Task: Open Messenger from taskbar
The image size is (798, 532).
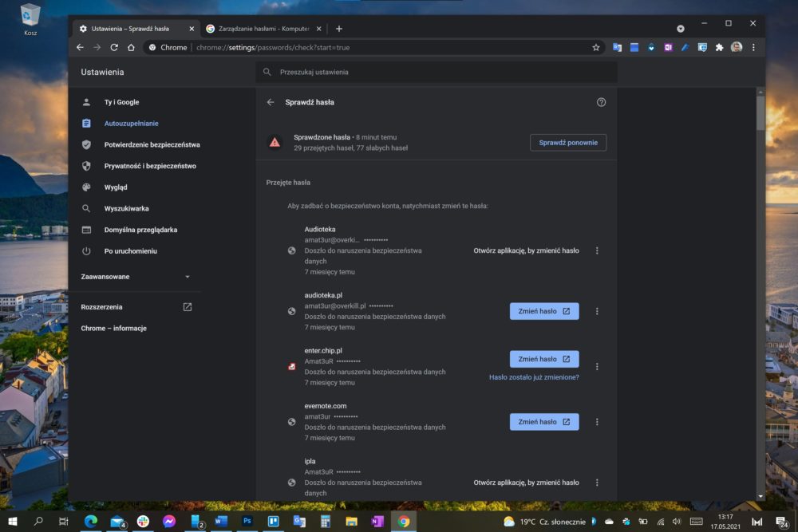Action: (169, 522)
